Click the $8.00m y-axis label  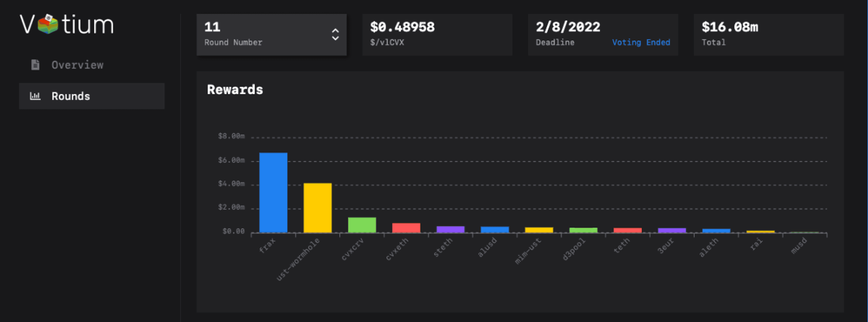click(231, 136)
